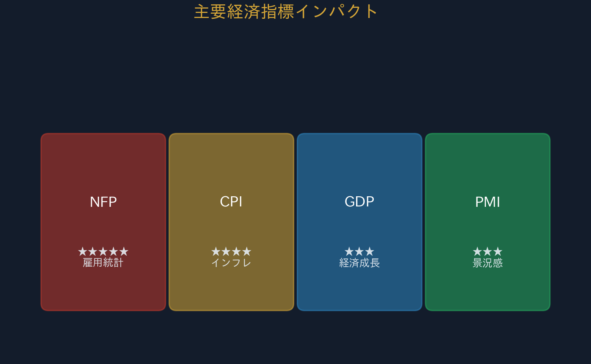Image resolution: width=591 pixels, height=364 pixels.
Task: Click the PMI label text
Action: 487,202
